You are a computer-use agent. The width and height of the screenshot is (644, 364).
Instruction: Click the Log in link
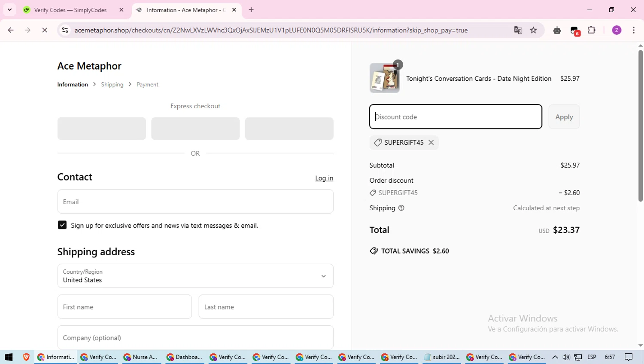(x=324, y=178)
